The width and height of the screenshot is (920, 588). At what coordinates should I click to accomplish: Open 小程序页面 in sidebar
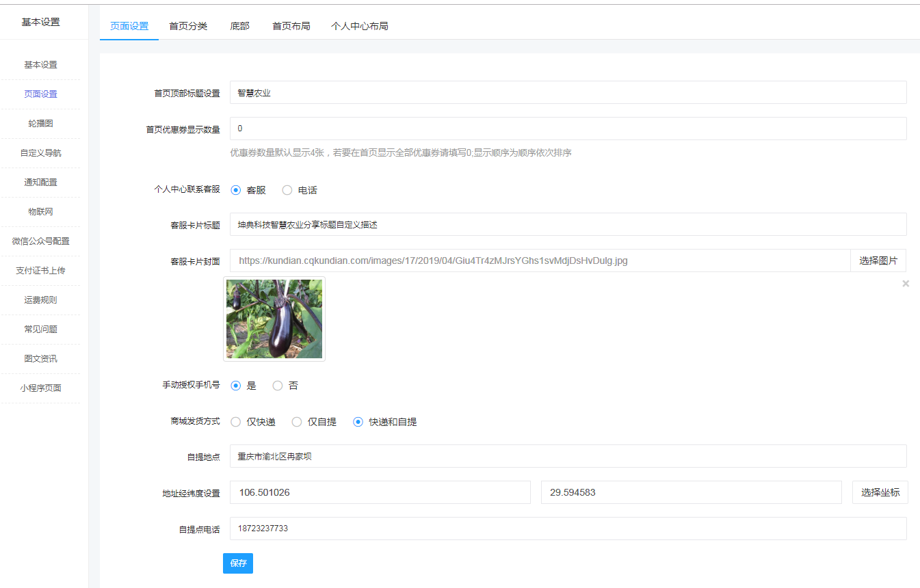[x=41, y=388]
